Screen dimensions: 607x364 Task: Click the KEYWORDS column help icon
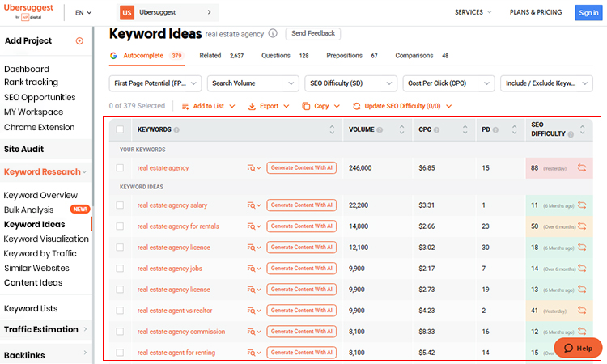(176, 130)
